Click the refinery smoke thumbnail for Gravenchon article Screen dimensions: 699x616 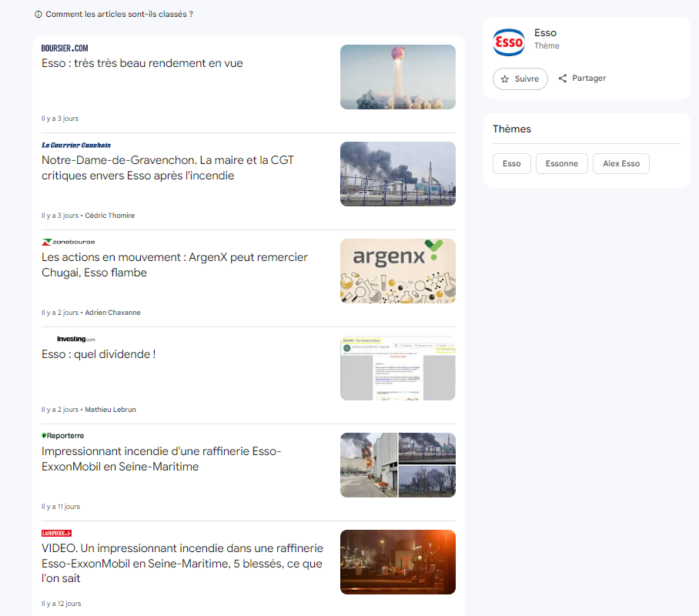pyautogui.click(x=398, y=174)
